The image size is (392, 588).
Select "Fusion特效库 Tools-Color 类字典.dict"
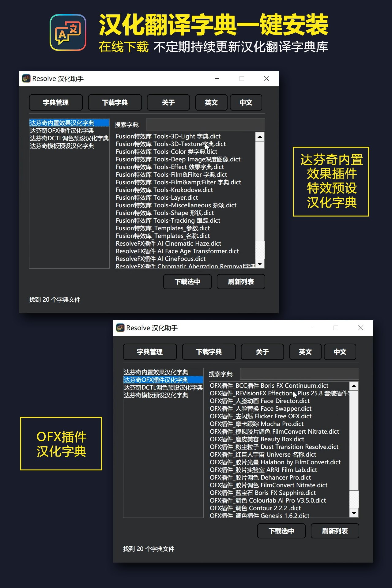pos(185,152)
